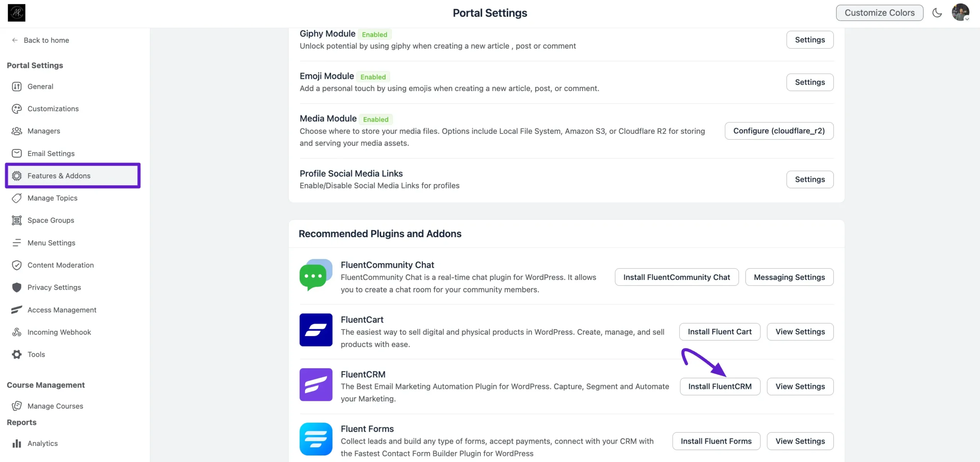Open the user profile avatar menu
Screen dimensions: 980x462
(960, 13)
